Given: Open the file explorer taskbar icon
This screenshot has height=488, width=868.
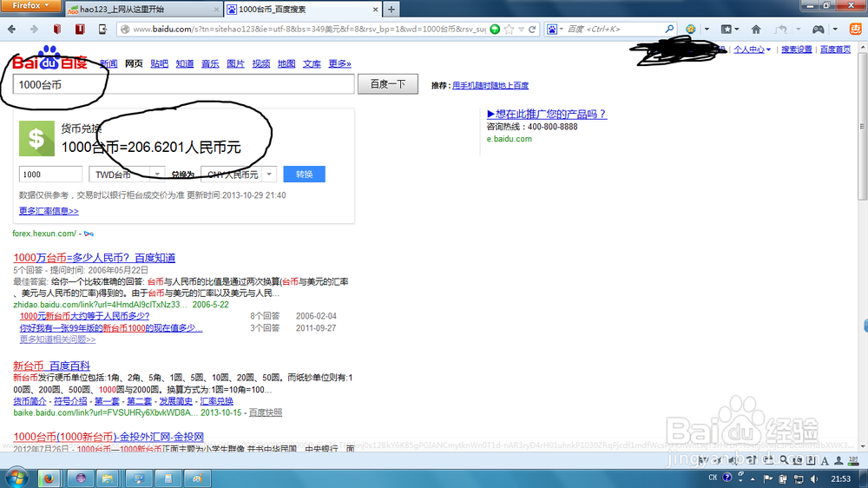Looking at the screenshot, I should (108, 478).
